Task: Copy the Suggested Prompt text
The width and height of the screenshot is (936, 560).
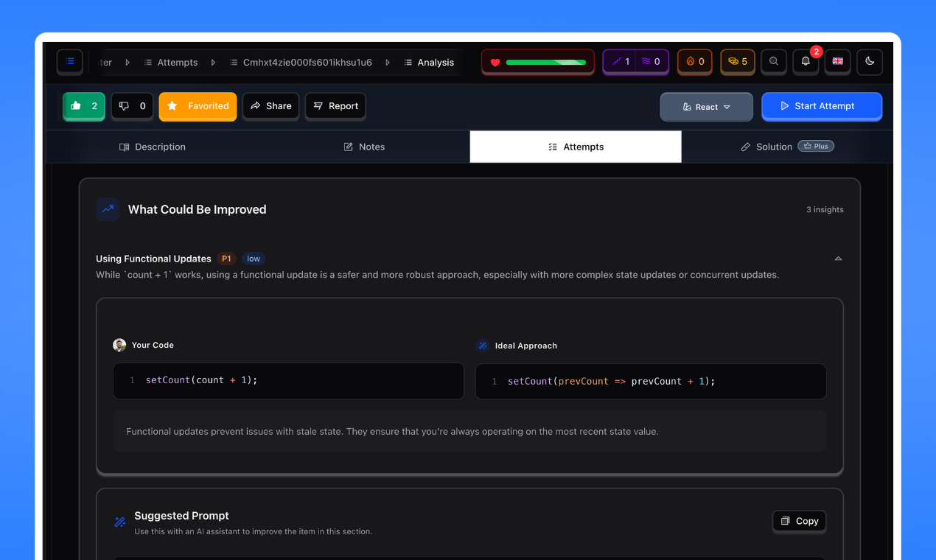Action: tap(799, 521)
